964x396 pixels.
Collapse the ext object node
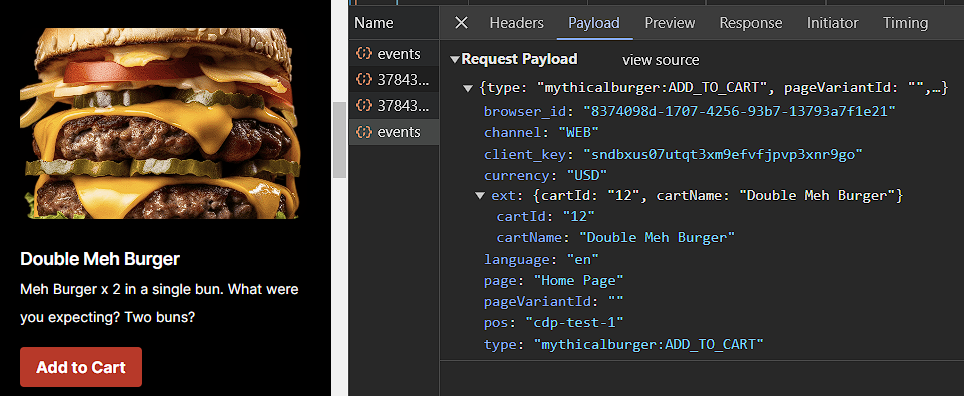click(x=480, y=196)
